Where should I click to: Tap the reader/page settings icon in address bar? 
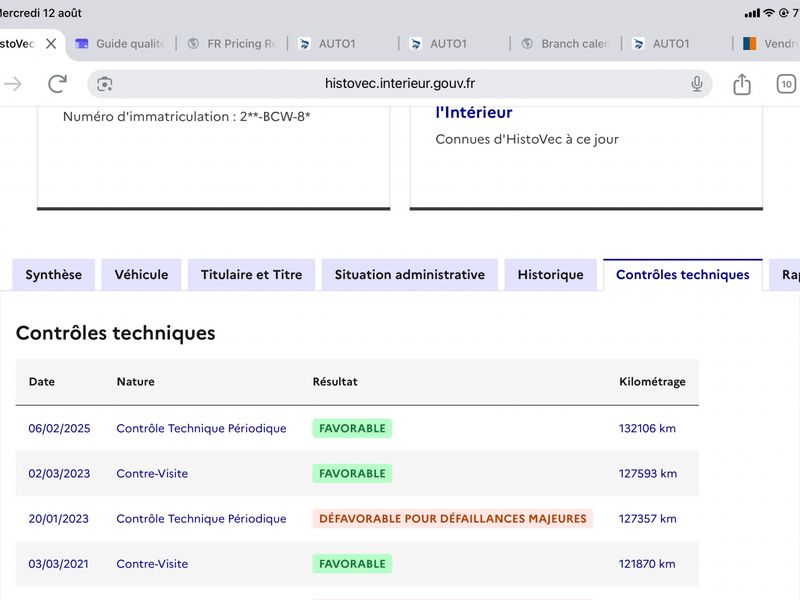click(105, 84)
